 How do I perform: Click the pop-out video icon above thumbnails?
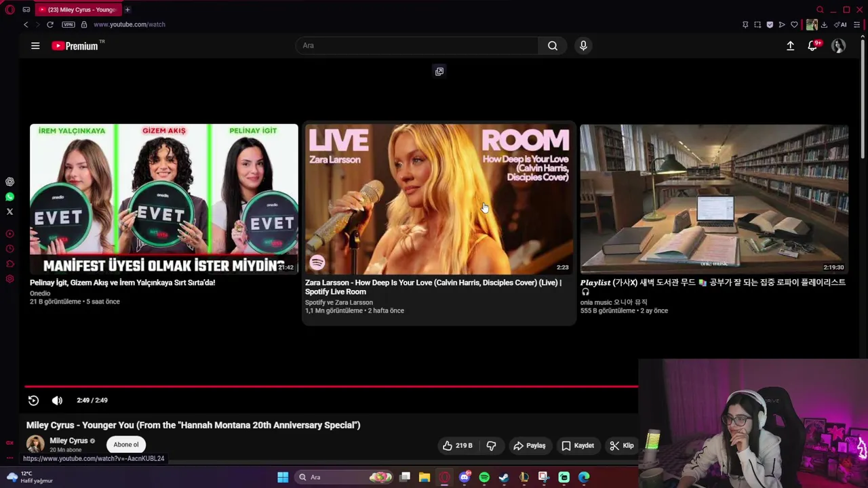[x=439, y=71]
